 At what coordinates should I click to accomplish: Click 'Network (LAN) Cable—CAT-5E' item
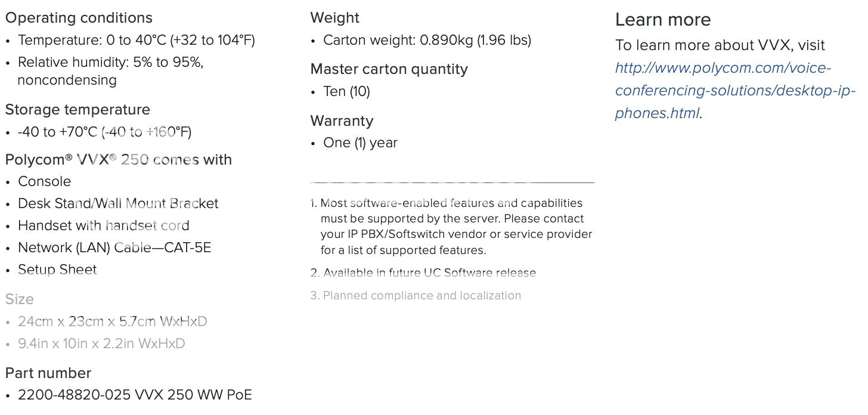coord(114,247)
